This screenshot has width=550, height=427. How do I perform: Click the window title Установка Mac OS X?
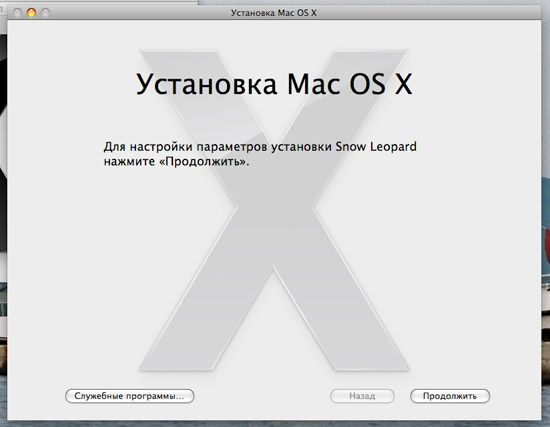[274, 13]
